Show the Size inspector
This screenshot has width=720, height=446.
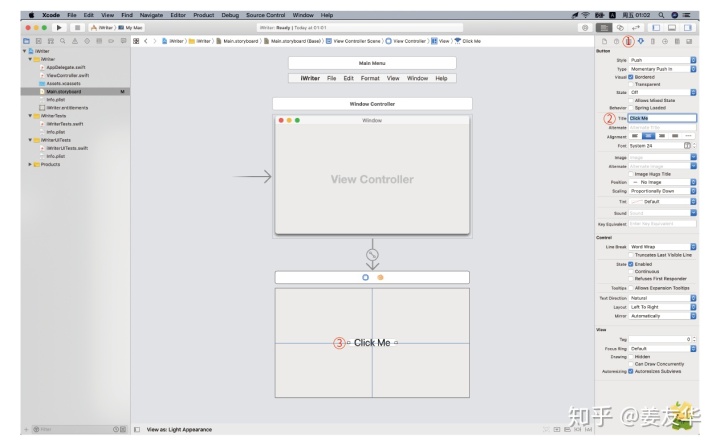pyautogui.click(x=652, y=41)
